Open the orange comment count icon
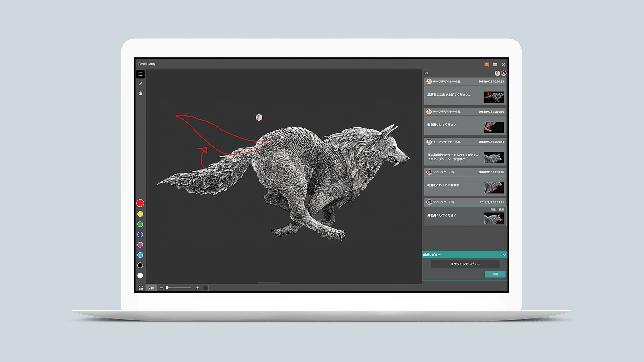 (486, 64)
